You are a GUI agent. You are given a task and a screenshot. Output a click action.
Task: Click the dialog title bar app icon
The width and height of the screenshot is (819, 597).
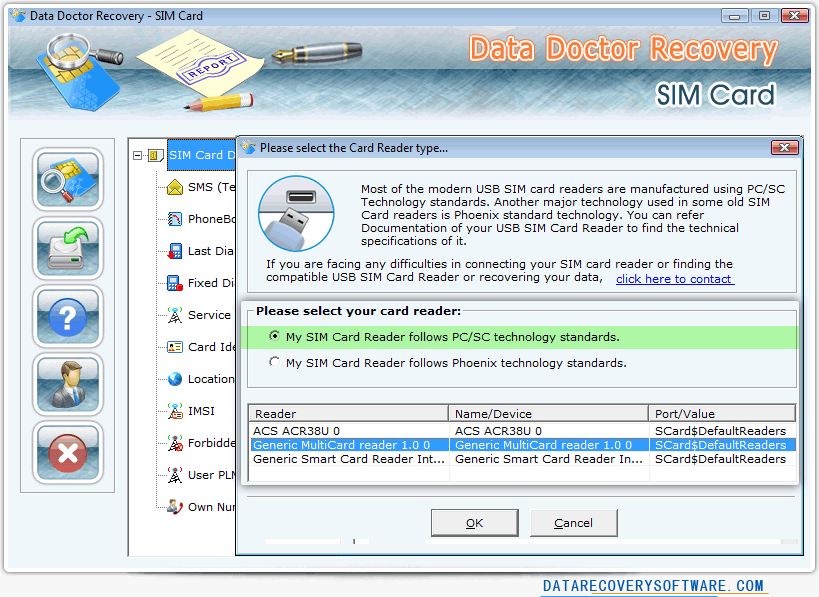click(x=249, y=148)
